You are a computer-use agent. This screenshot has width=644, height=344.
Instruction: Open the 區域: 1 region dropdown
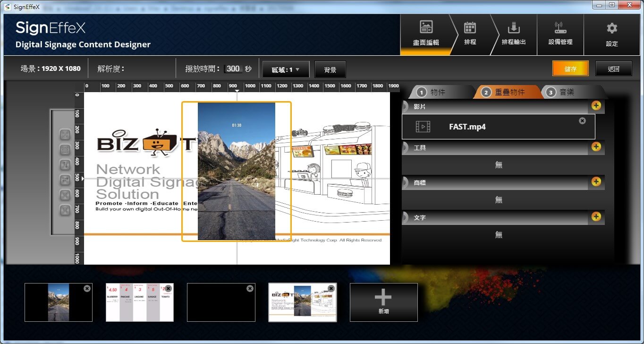coord(286,69)
